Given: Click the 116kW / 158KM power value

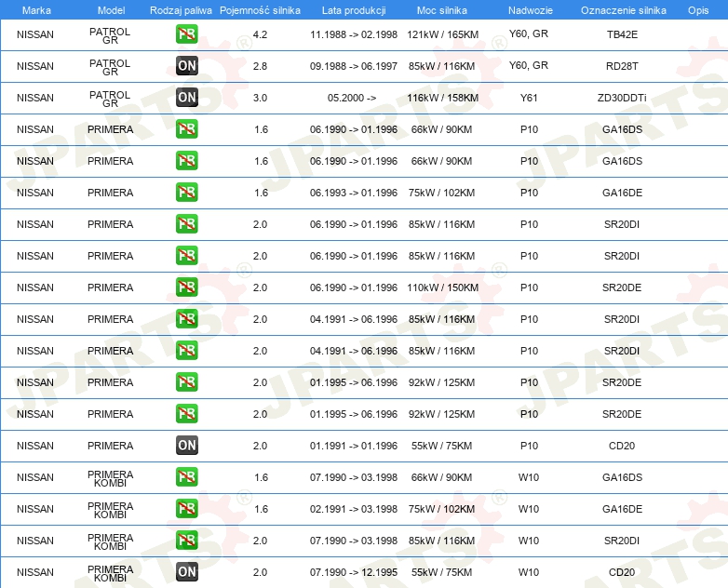Looking at the screenshot, I should pyautogui.click(x=442, y=98).
